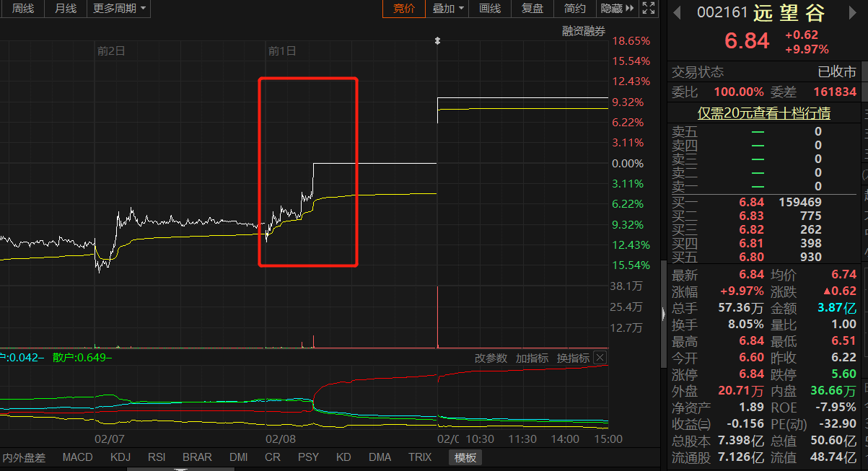Select the KD indicator tab
Viewport: 868px width, 471px height.
click(x=343, y=457)
